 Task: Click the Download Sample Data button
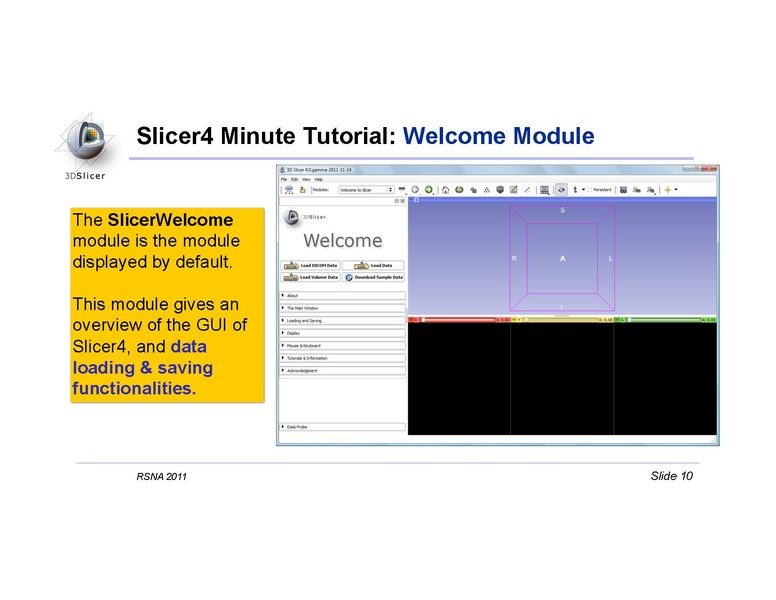(374, 277)
